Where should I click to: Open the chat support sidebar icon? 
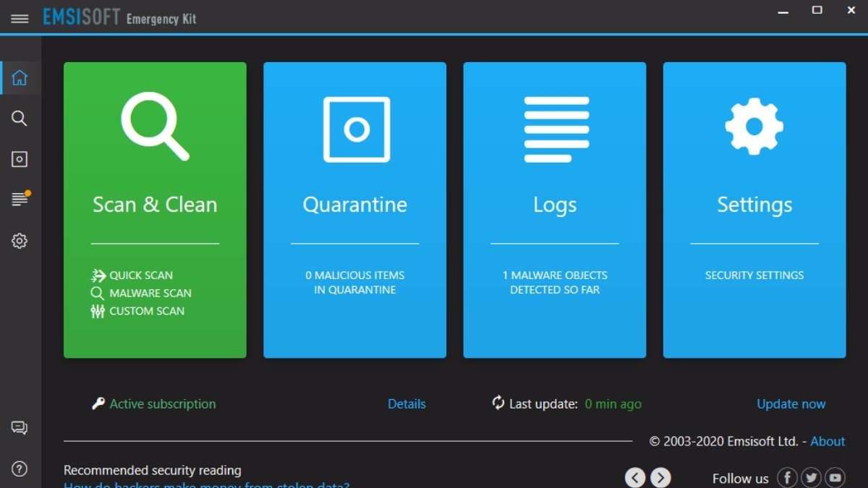(20, 428)
